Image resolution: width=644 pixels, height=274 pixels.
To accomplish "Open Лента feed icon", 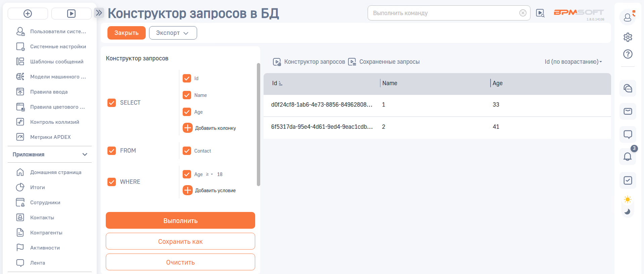I will tap(20, 263).
